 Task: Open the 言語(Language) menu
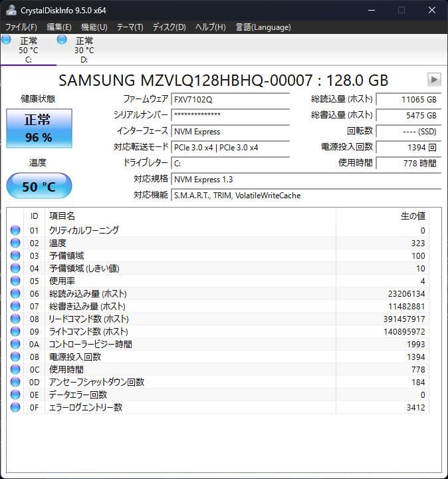[x=263, y=27]
